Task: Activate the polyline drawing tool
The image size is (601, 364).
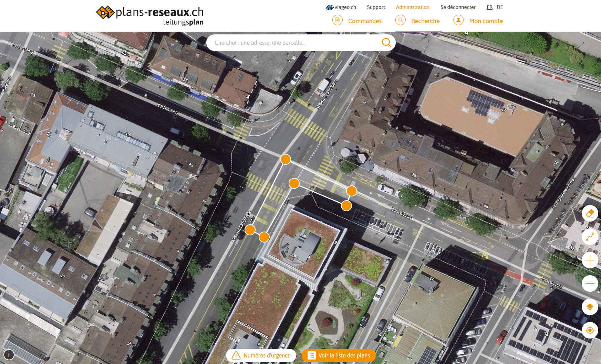Action: click(x=590, y=237)
